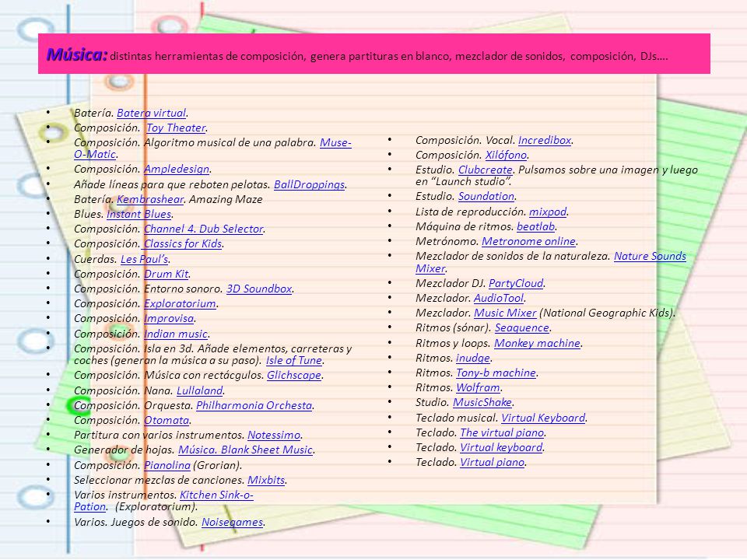The height and width of the screenshot is (560, 747).
Task: Open the PartyCloud link
Action: 516,283
